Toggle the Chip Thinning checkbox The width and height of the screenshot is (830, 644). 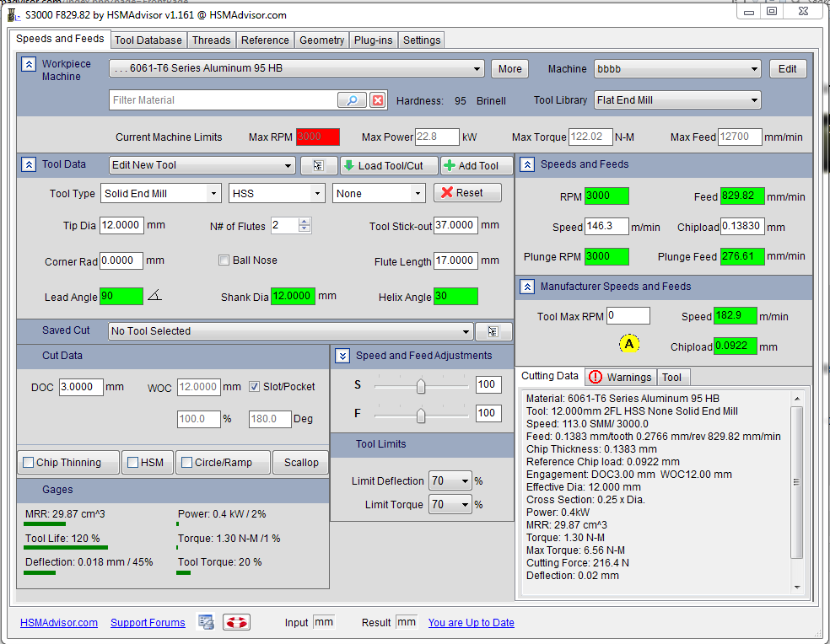coord(29,463)
